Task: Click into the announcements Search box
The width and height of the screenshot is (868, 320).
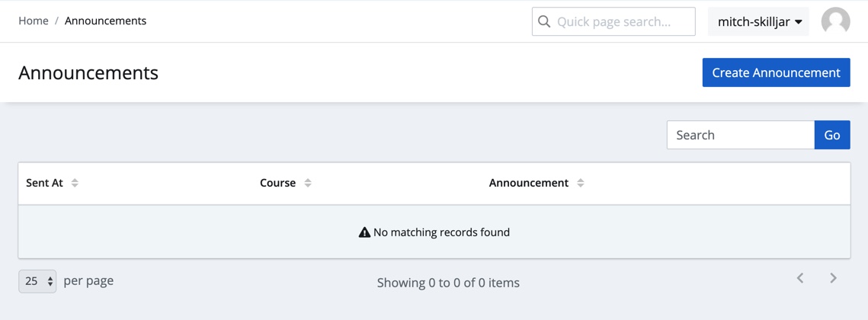Action: (x=740, y=135)
